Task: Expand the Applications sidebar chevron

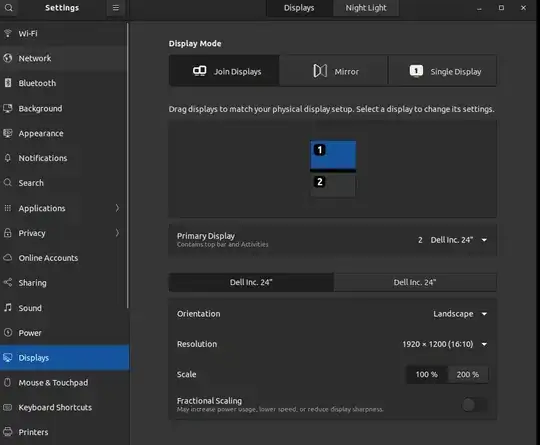Action: [x=117, y=208]
